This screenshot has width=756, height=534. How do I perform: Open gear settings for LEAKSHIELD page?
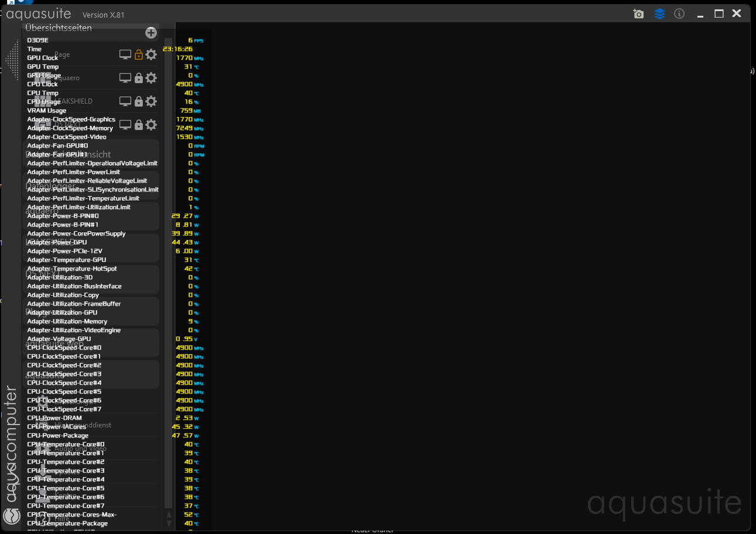pos(151,101)
